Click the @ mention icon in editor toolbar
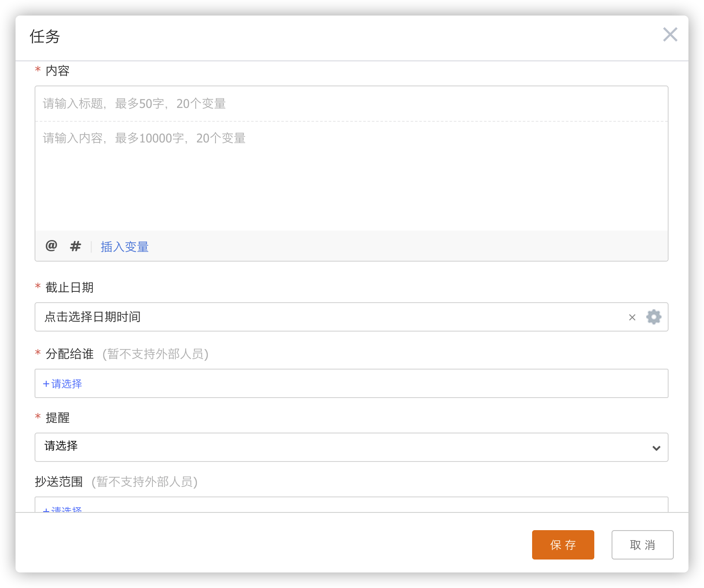 [x=51, y=246]
